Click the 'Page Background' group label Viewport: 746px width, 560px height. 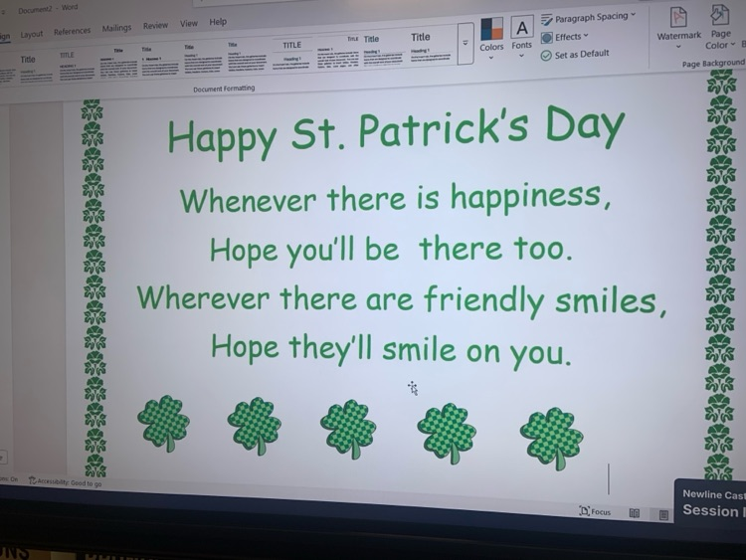[713, 63]
